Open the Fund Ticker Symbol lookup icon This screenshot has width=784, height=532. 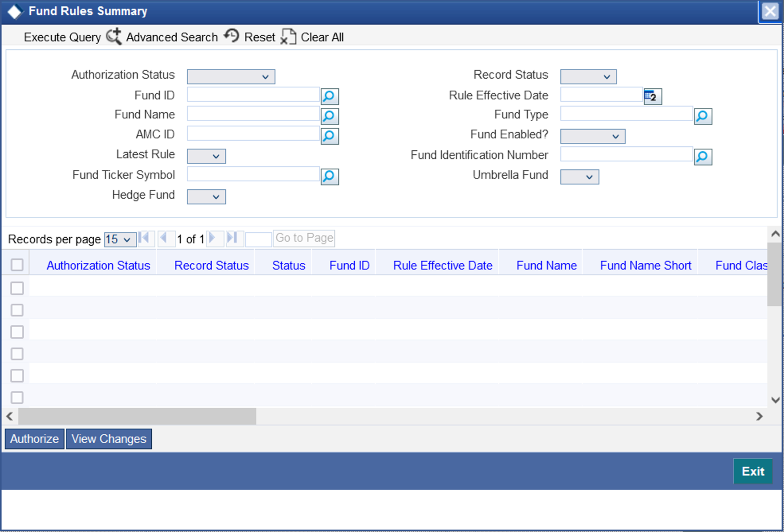pyautogui.click(x=330, y=176)
